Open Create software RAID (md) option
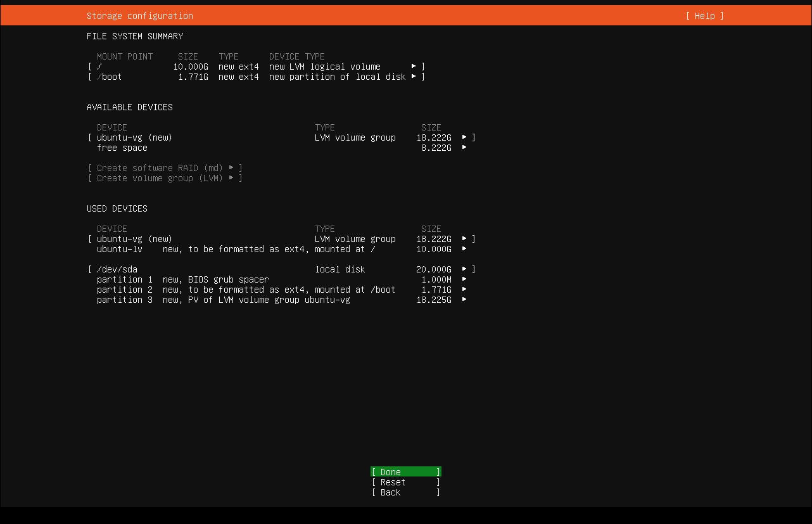This screenshot has width=812, height=524. coord(165,168)
